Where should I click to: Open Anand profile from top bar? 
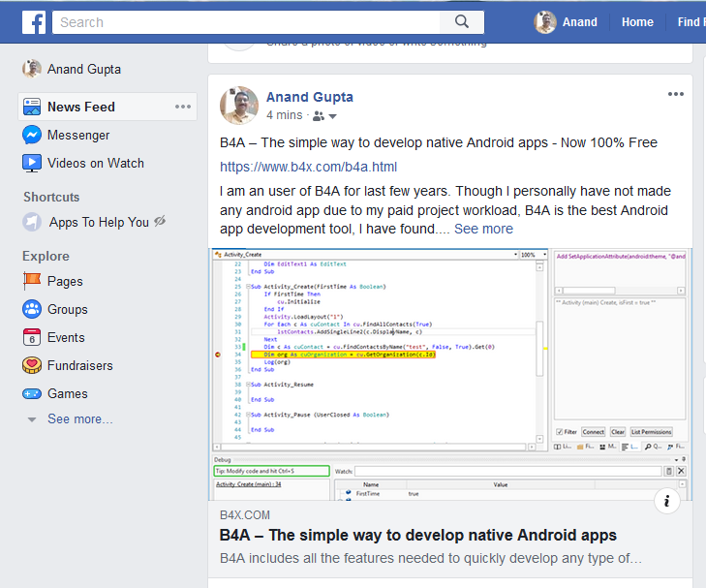pyautogui.click(x=566, y=22)
